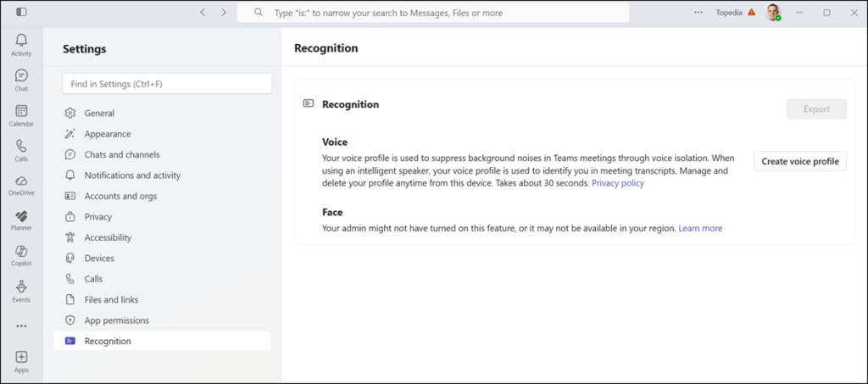Open the Calls settings category
The width and height of the screenshot is (868, 384).
tap(162, 279)
